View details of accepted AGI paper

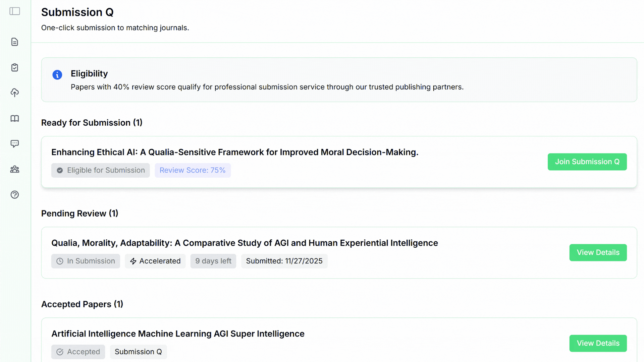click(x=598, y=343)
